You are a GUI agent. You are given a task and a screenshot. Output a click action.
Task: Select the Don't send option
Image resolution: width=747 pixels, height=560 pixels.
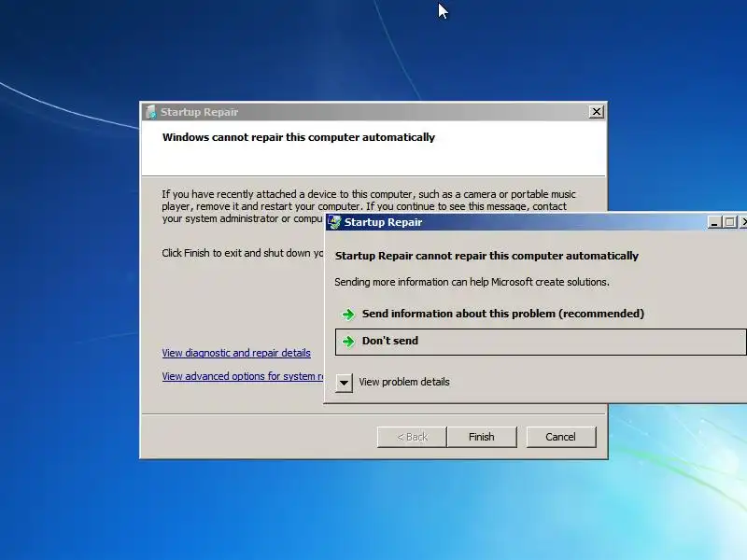541,342
